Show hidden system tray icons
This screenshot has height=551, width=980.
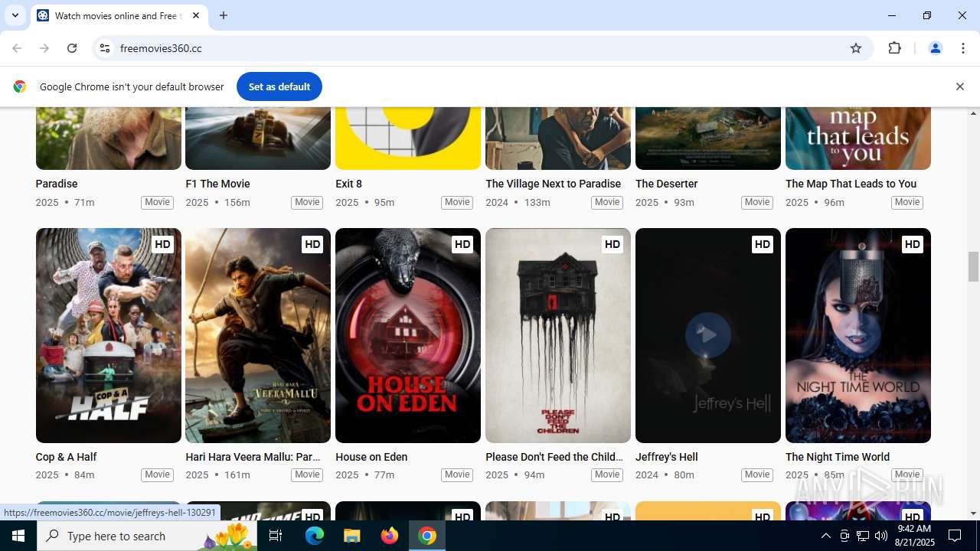point(825,536)
